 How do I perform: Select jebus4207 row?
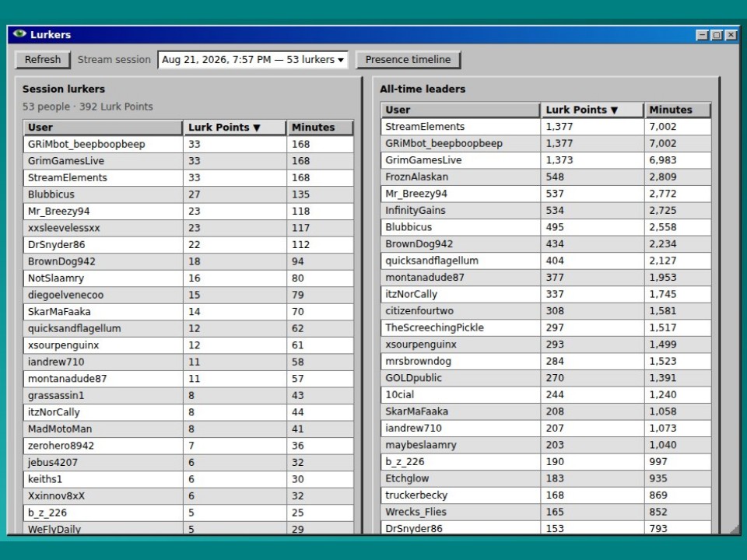tap(188, 462)
